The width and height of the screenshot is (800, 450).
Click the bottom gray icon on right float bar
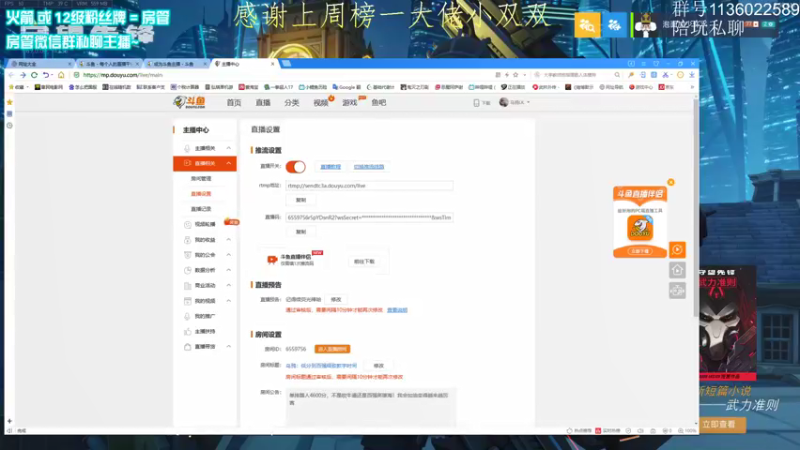(677, 290)
